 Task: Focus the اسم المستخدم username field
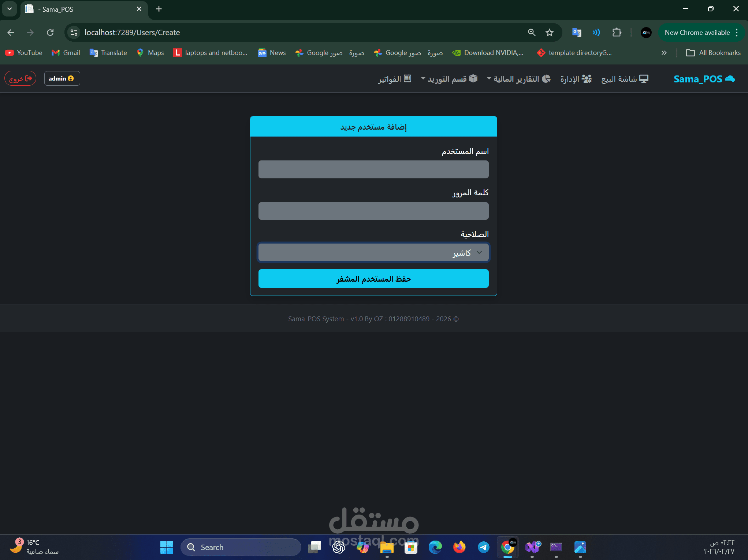(373, 170)
